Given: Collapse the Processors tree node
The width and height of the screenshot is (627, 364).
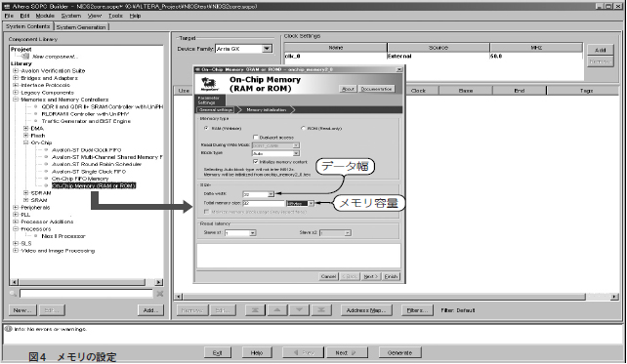Looking at the screenshot, I should 16,229.
